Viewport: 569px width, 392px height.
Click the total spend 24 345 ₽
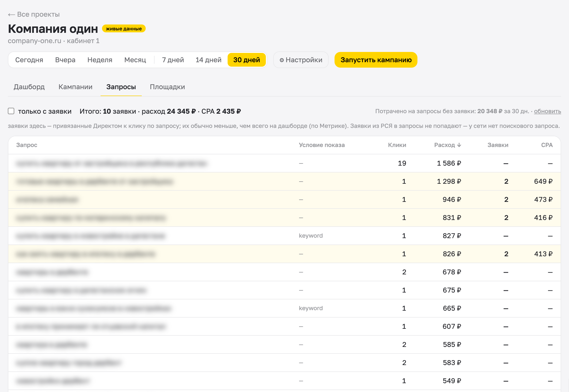181,111
